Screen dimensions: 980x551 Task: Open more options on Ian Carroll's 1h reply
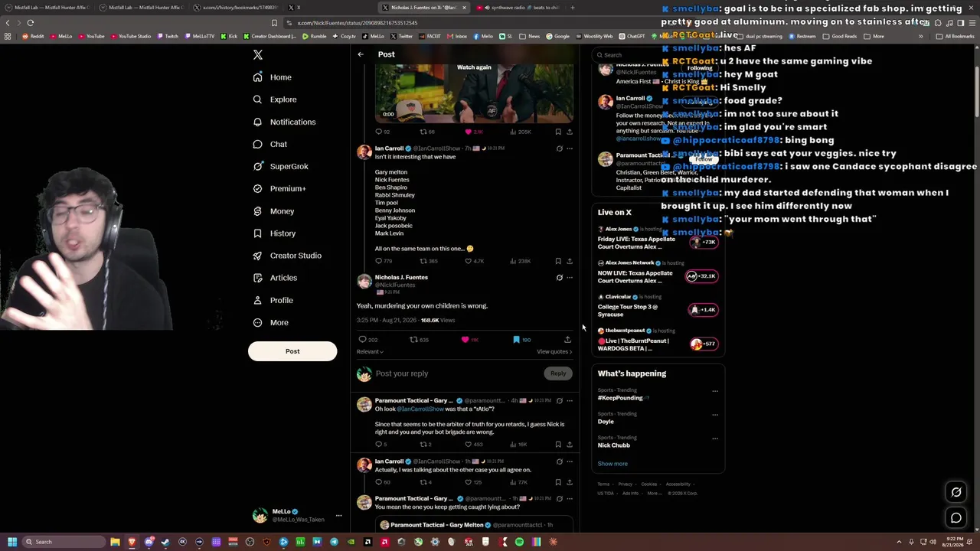click(569, 462)
